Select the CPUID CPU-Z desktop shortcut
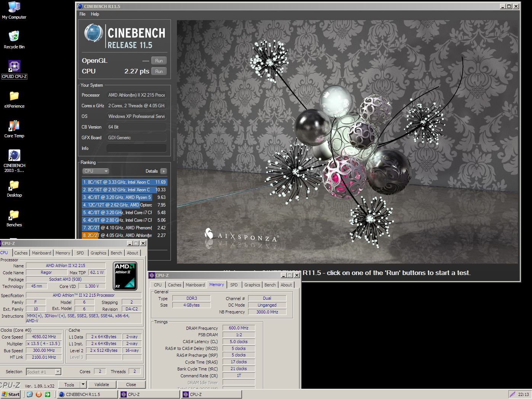 (14, 70)
